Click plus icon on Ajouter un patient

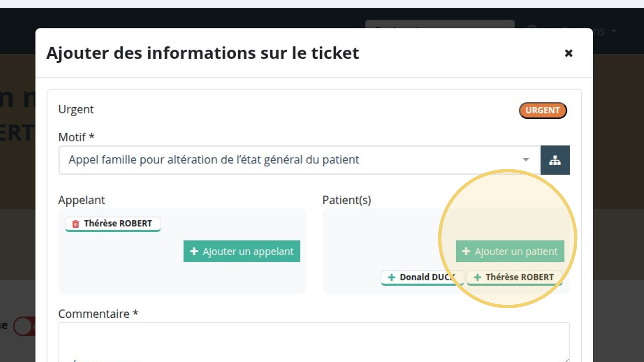click(466, 251)
